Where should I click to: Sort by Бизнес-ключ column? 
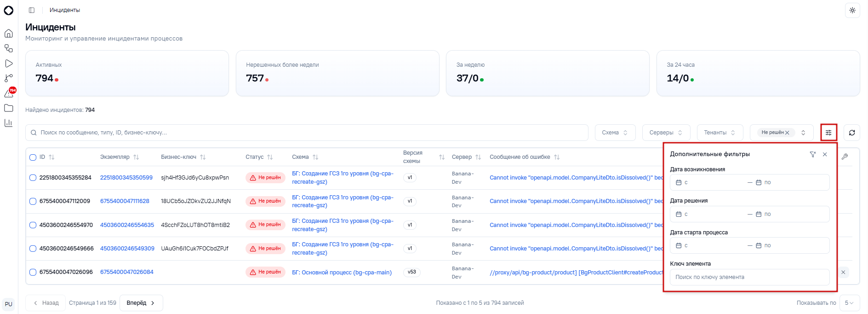203,157
